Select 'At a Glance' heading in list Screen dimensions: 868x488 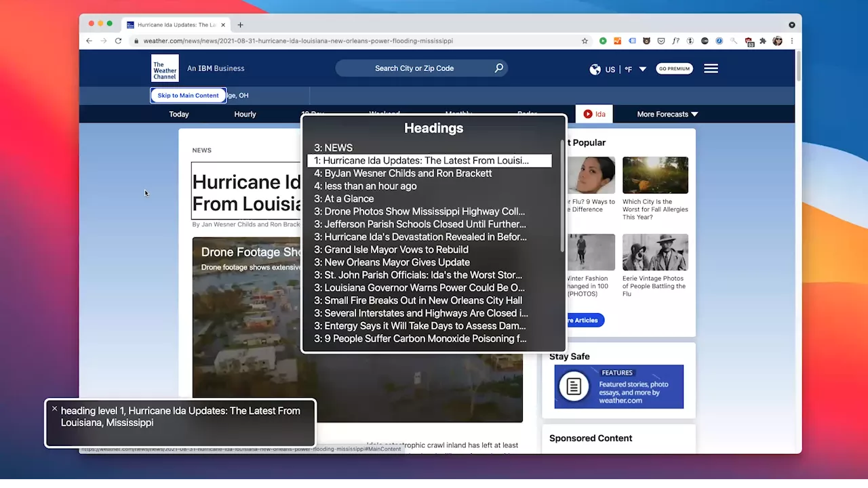[x=344, y=199]
